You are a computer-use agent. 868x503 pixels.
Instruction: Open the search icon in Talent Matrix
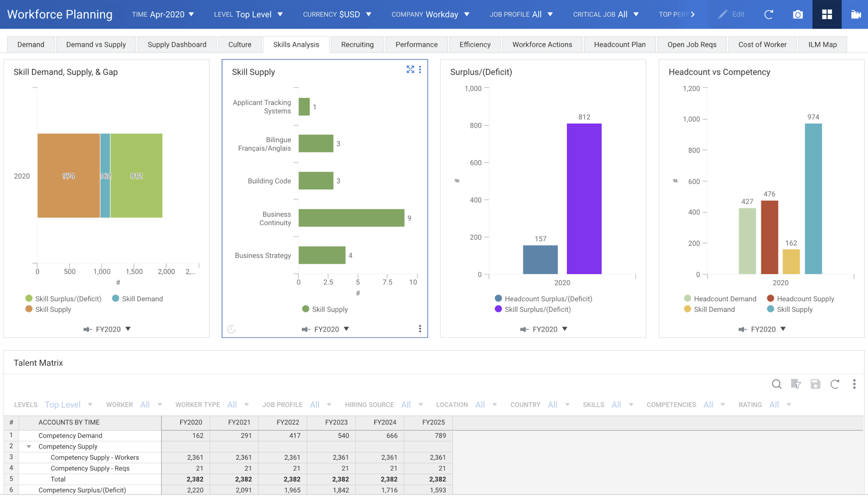[776, 384]
